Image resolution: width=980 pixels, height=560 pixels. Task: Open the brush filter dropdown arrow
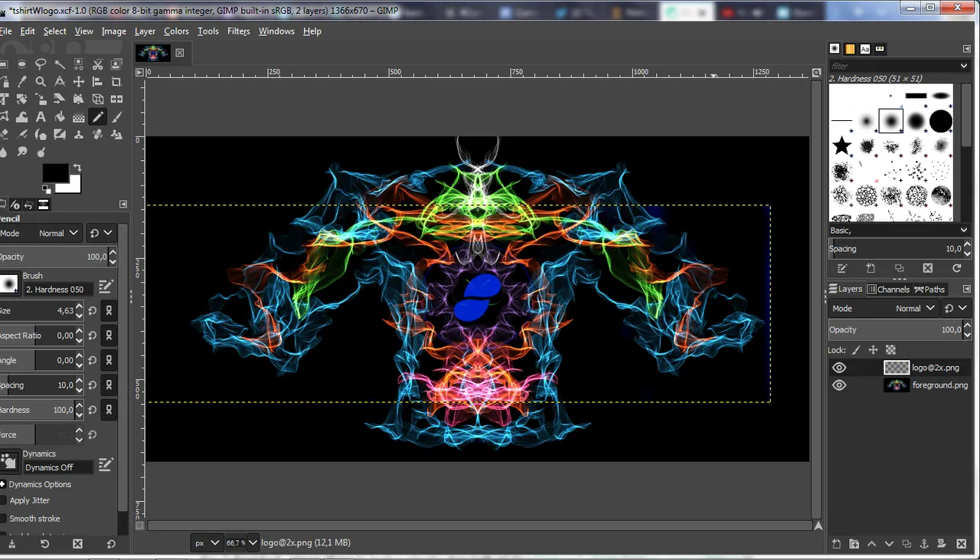pyautogui.click(x=964, y=66)
